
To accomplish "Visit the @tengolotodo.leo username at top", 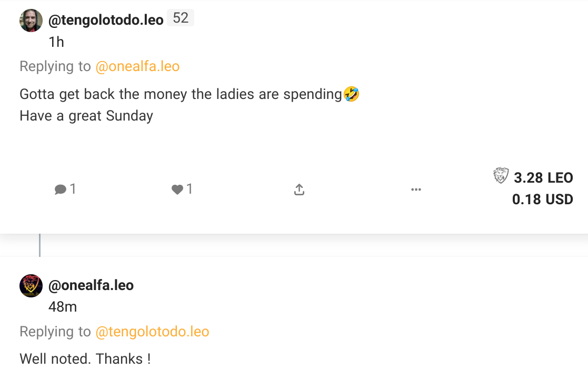I will (106, 20).
